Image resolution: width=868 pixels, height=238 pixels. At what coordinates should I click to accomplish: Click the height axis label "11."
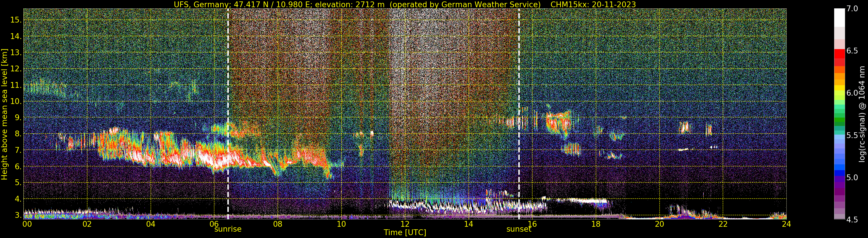coord(16,85)
